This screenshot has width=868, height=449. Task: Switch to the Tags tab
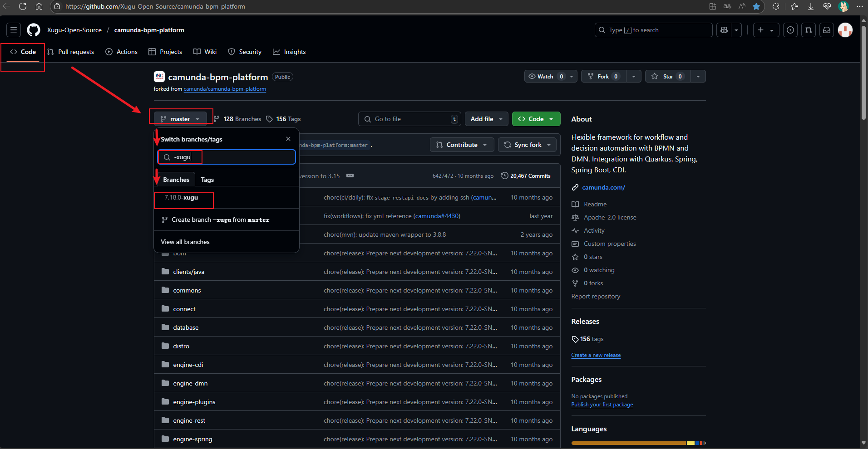coord(207,180)
